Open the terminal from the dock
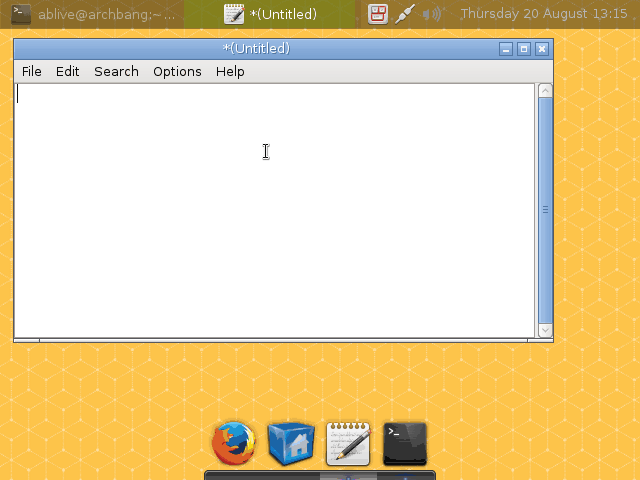Screen dimensions: 640x480 click(405, 444)
